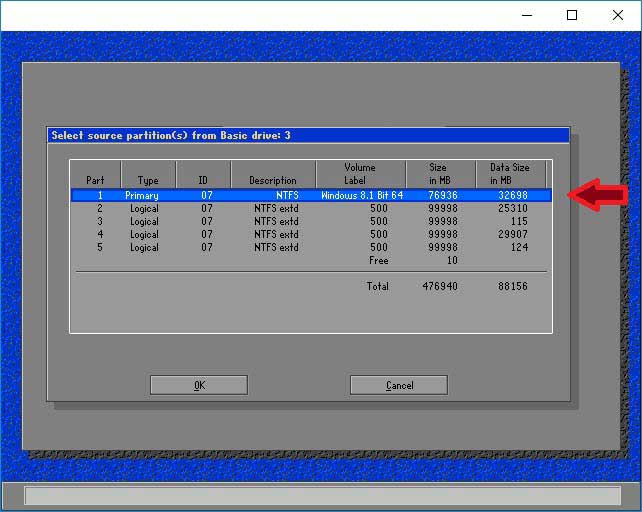Click the Windows 8.1 Bit 64 volume label
The height and width of the screenshot is (512, 642).
(x=362, y=195)
